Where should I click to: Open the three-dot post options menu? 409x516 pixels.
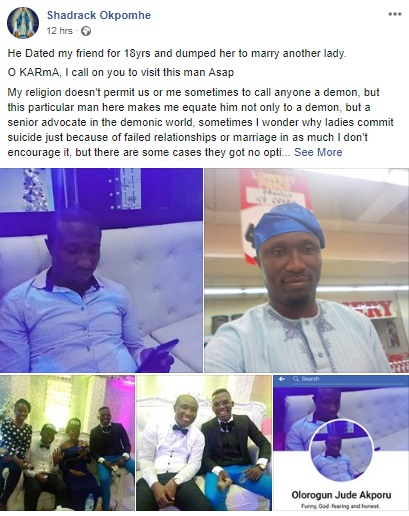pyautogui.click(x=395, y=14)
